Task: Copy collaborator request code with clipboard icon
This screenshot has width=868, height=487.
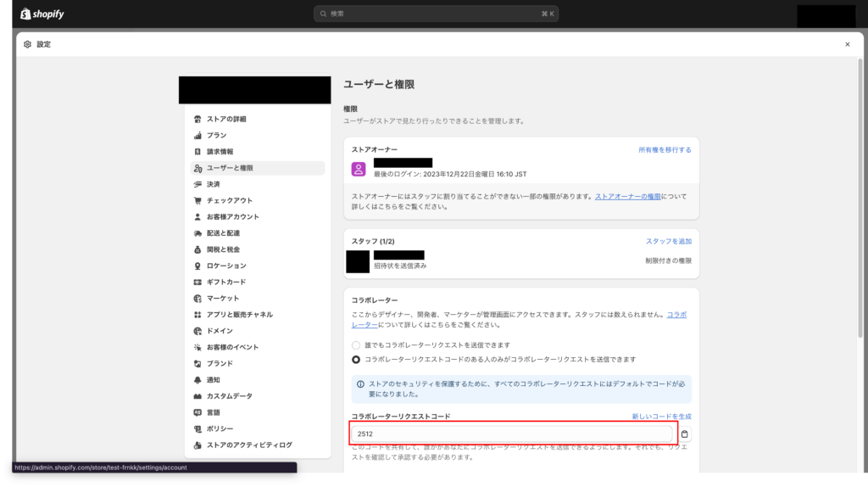Action: [685, 434]
